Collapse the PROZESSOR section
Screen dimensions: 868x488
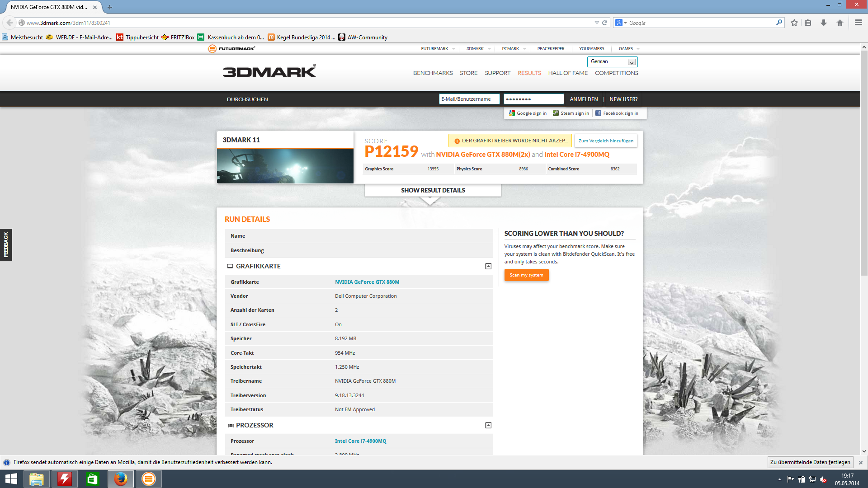488,425
